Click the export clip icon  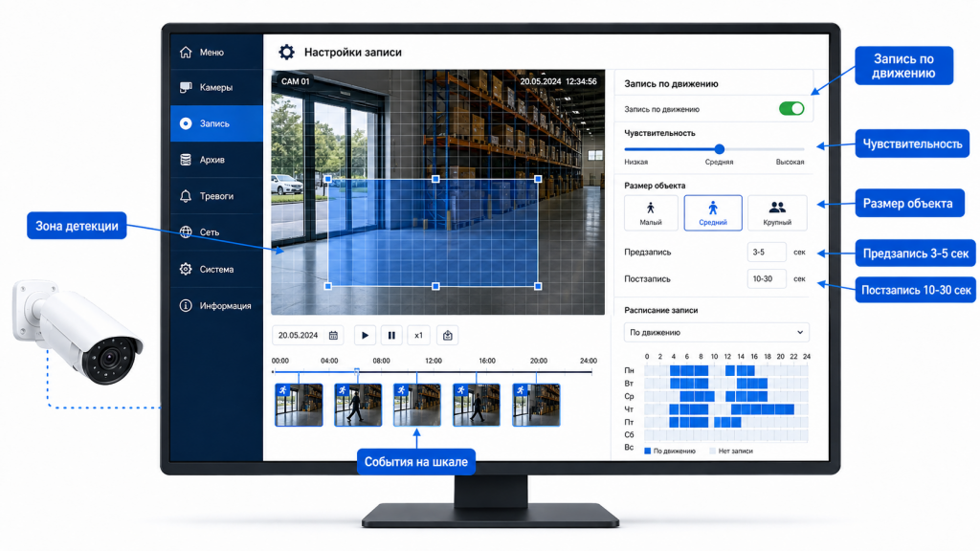pos(448,336)
